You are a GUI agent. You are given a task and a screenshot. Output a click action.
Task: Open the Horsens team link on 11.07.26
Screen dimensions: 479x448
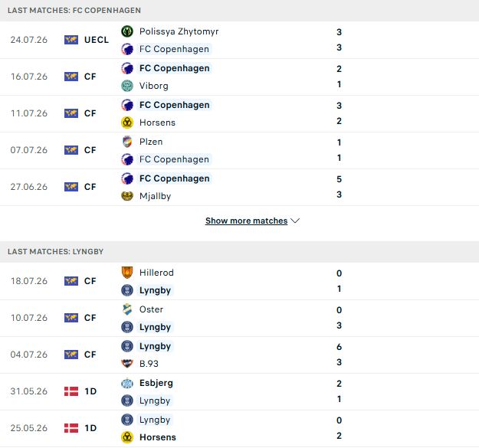tap(157, 123)
